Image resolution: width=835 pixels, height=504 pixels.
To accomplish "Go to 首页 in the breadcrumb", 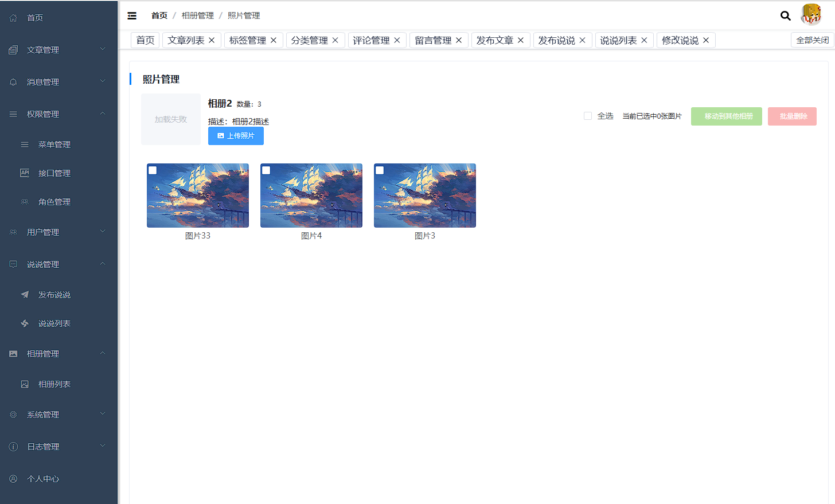I will point(159,15).
